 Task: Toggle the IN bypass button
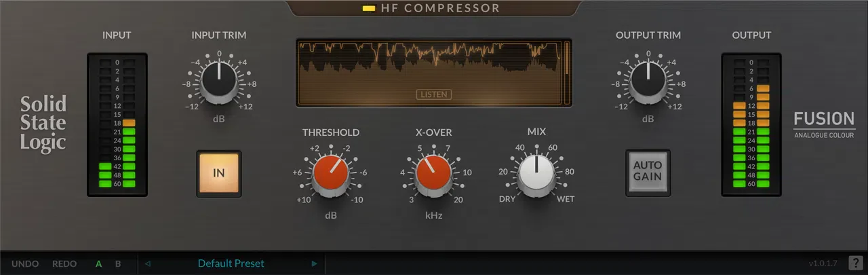coord(219,173)
